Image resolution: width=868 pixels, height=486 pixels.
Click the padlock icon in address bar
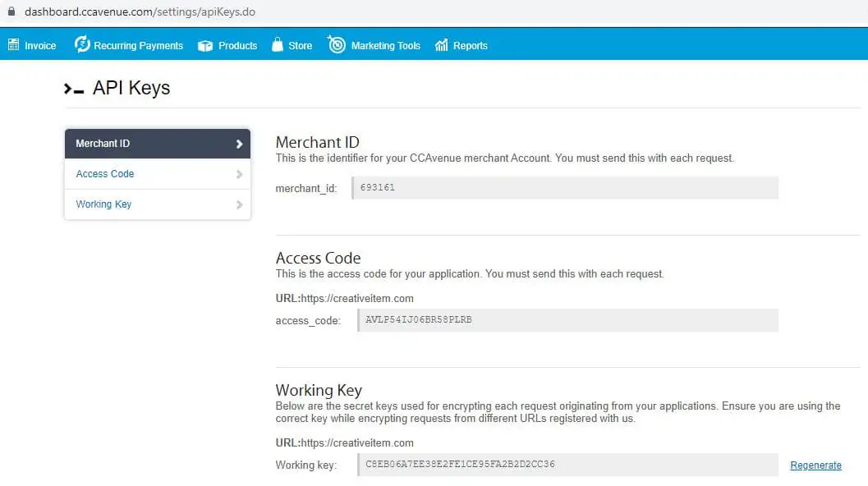(x=11, y=12)
